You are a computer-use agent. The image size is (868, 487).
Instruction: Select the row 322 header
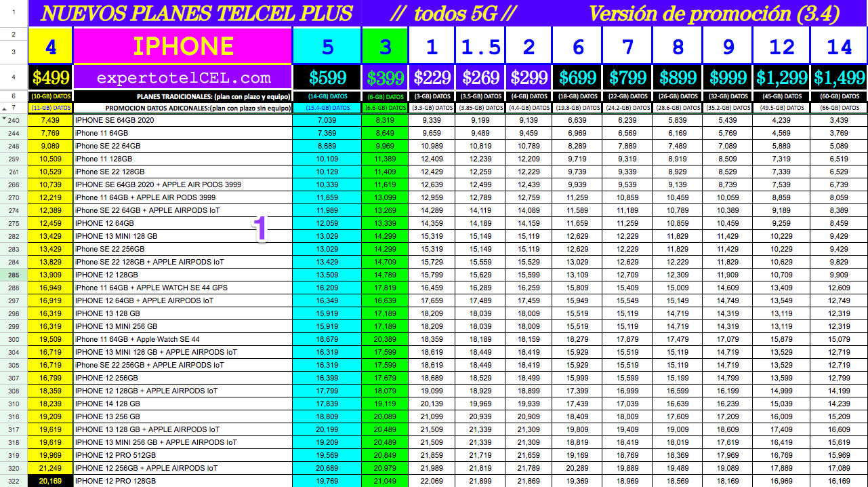point(14,481)
